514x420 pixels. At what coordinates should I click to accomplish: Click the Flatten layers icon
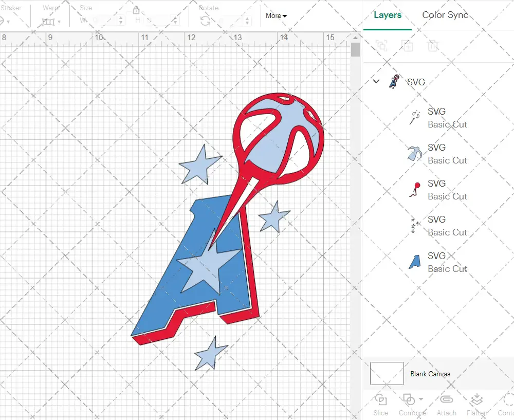pyautogui.click(x=476, y=400)
